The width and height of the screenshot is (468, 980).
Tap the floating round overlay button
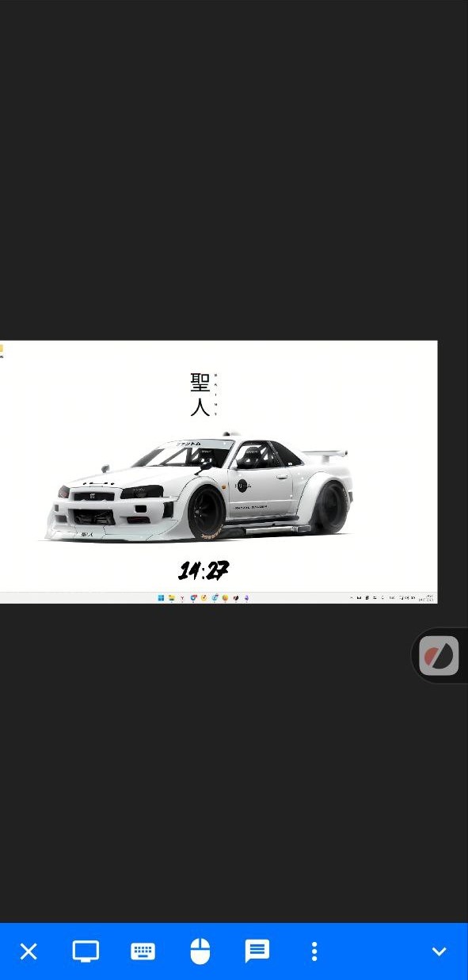click(439, 656)
